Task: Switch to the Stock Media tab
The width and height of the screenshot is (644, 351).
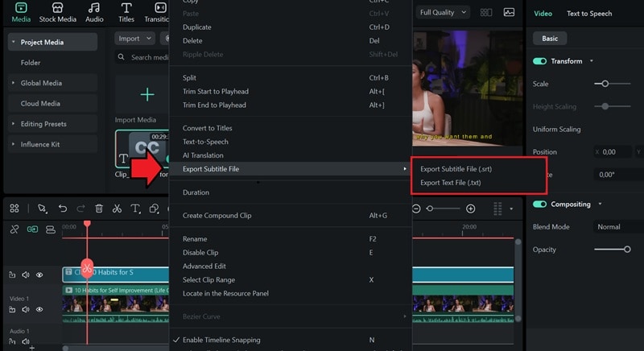Action: pyautogui.click(x=57, y=12)
